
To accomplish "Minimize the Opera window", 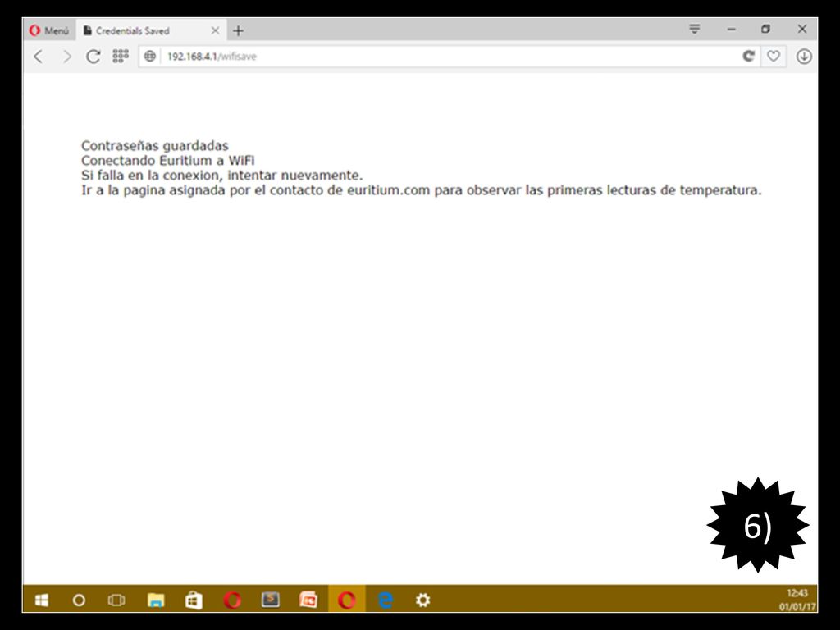I will 731,29.
